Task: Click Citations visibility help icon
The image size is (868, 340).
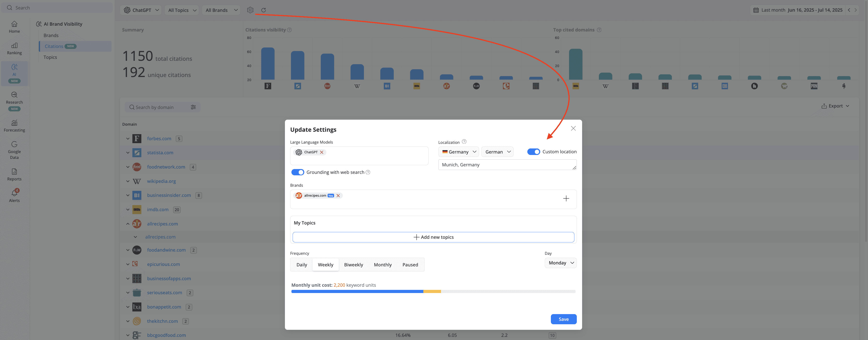Action: click(289, 30)
